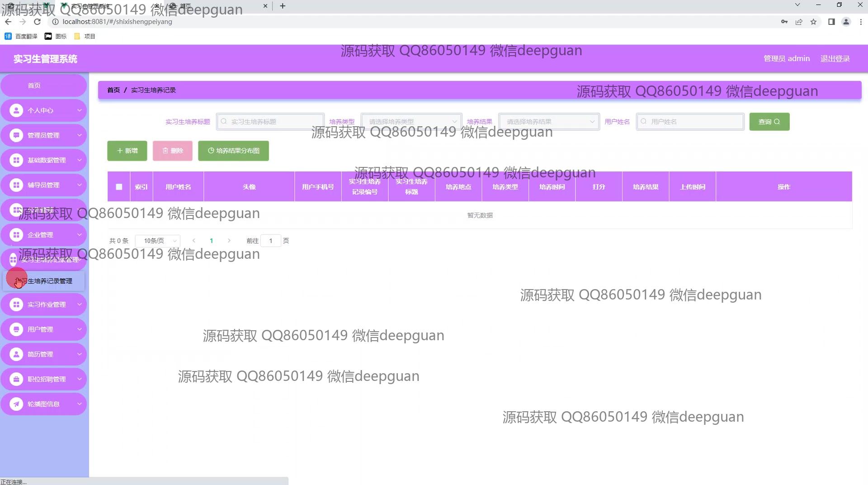868x485 pixels.
Task: Click 实习生培养记录 in the breadcrumb
Action: tap(153, 90)
